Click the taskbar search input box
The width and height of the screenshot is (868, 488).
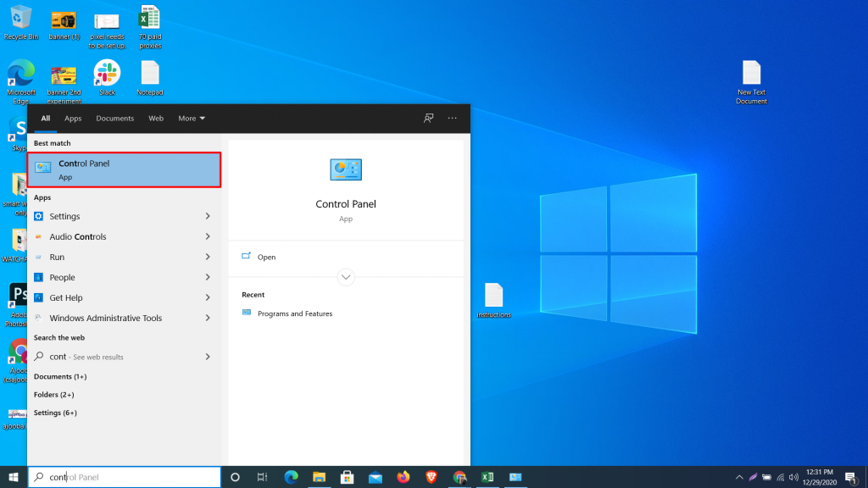127,477
